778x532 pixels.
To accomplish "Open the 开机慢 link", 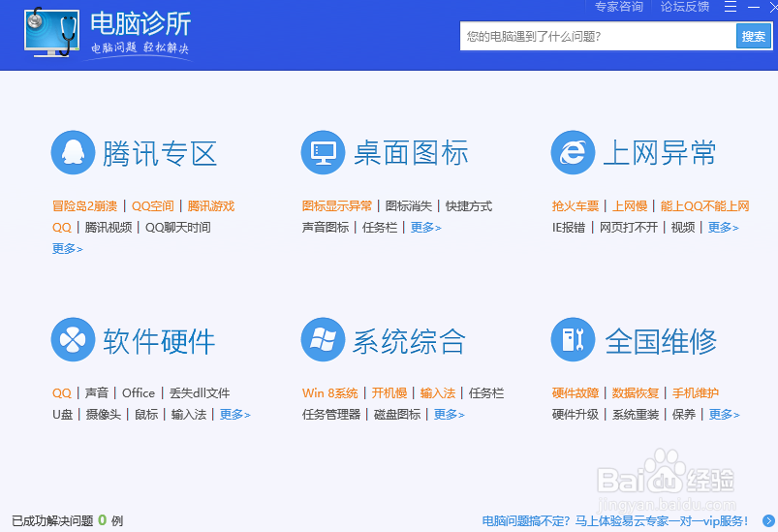I will pos(389,393).
